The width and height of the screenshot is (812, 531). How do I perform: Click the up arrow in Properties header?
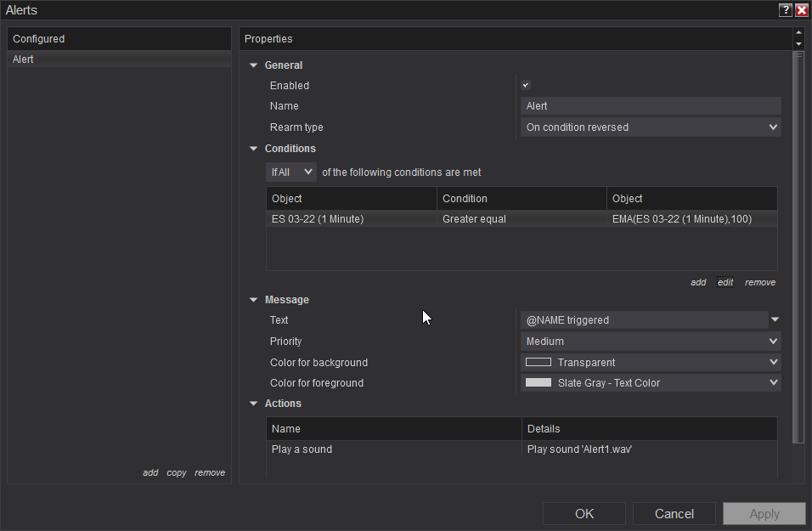click(x=798, y=33)
